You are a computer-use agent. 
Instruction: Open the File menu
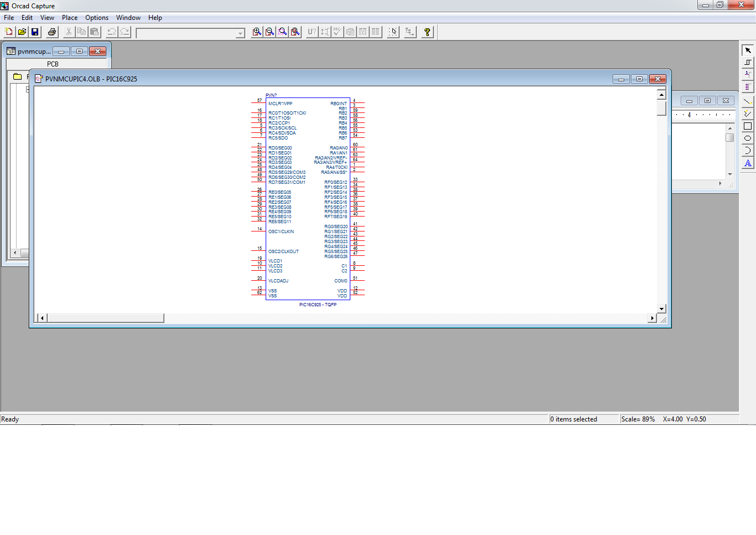[x=9, y=18]
